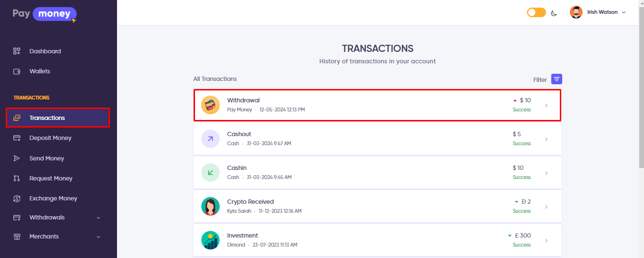Select Request Money in sidebar
Image resolution: width=644 pixels, height=258 pixels.
pos(50,179)
